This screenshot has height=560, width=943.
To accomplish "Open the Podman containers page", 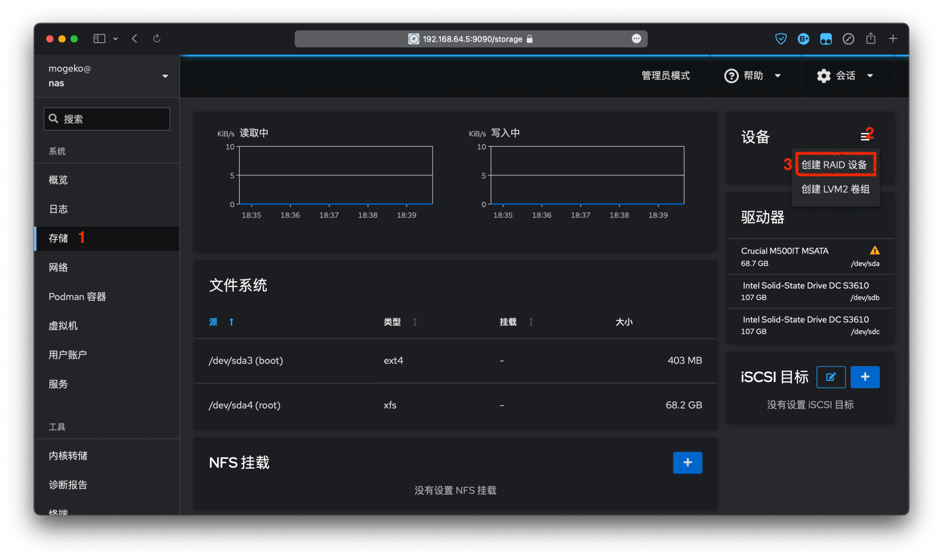I will point(77,296).
